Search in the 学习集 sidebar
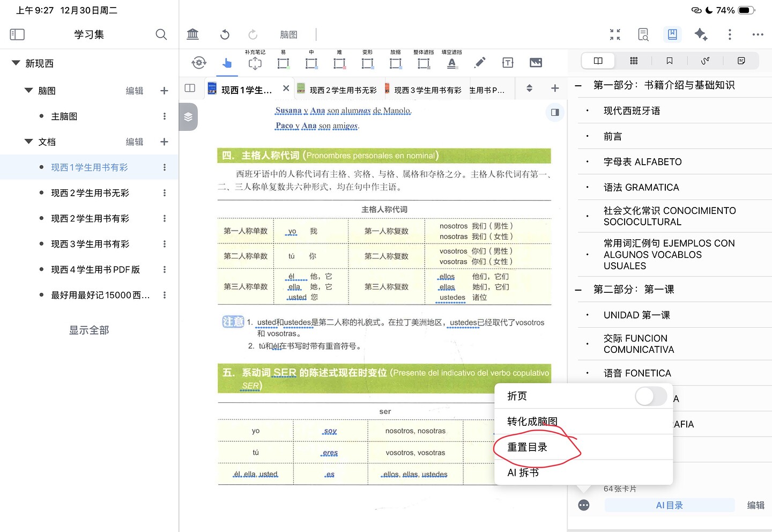 coord(161,35)
